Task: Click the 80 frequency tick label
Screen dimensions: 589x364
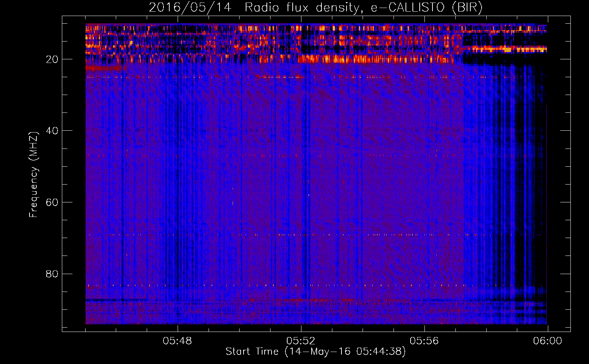Action: point(52,274)
